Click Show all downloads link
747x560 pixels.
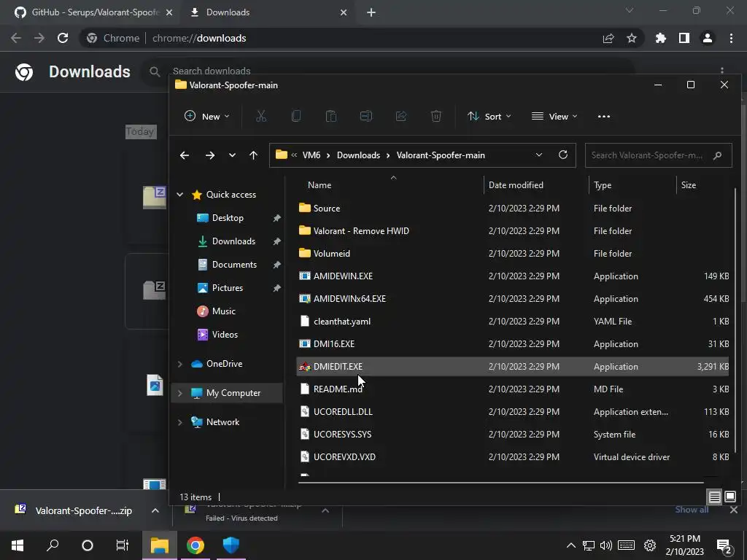(x=692, y=510)
